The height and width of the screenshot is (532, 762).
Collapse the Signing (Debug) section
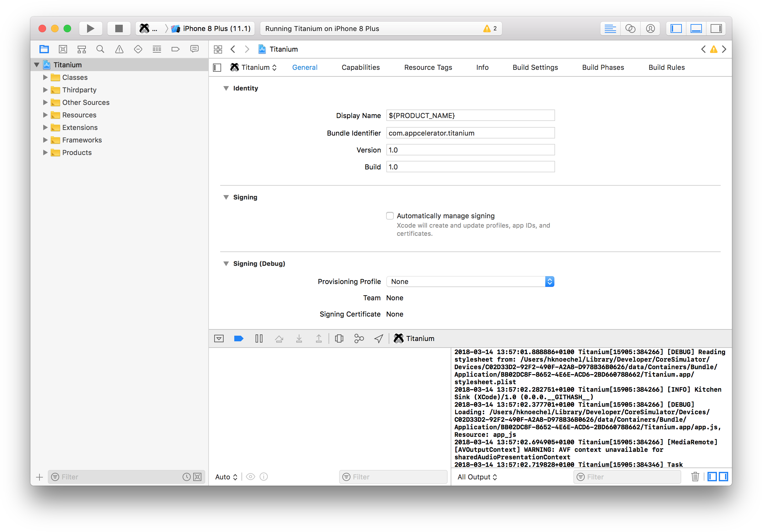pos(226,264)
